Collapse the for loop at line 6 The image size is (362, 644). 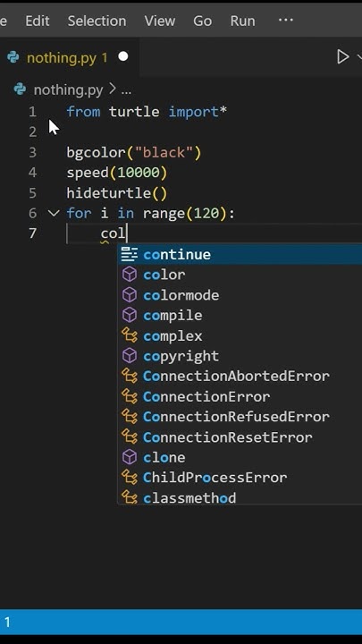54,213
